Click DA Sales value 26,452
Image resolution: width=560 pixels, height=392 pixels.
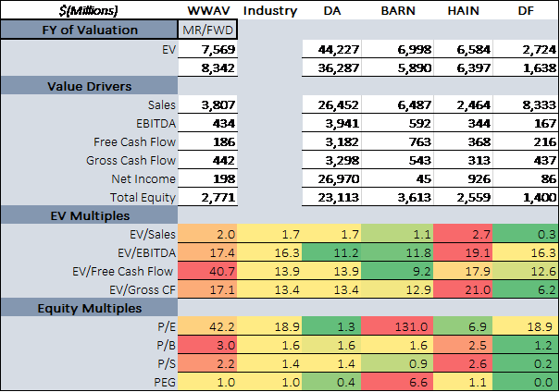point(331,104)
